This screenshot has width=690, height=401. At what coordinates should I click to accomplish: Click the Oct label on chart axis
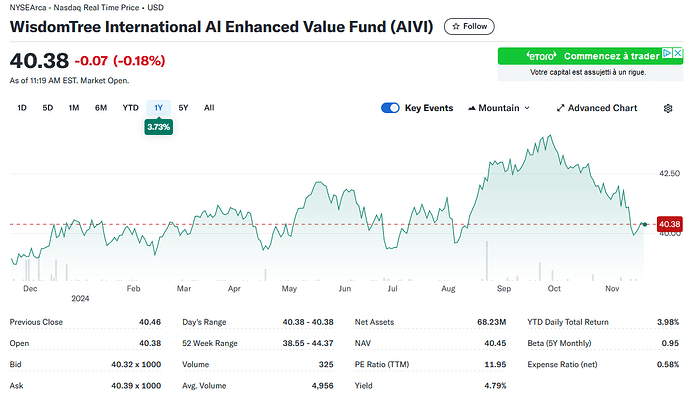click(x=554, y=288)
